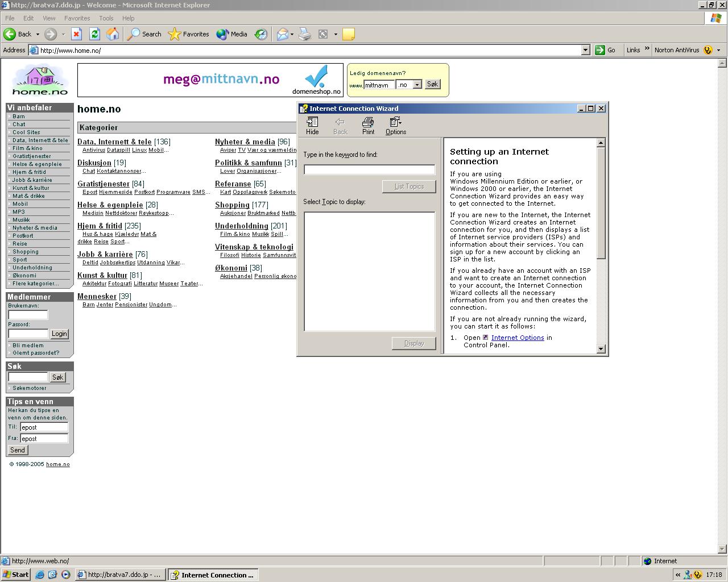
Task: Click the Send button under Tips en venn
Action: coord(18,450)
